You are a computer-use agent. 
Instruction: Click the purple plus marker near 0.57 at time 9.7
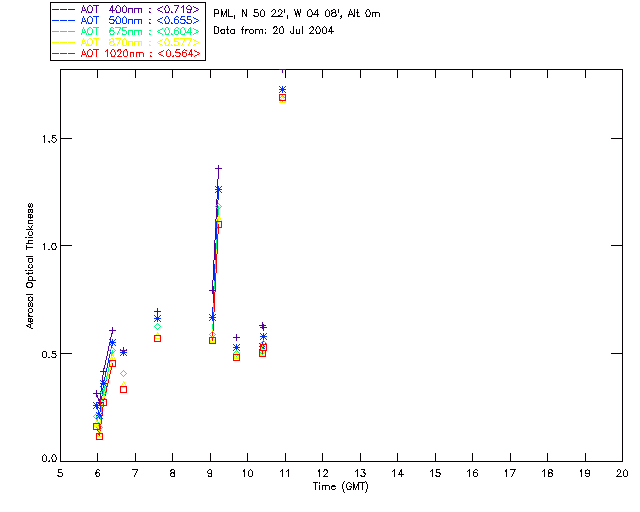236,338
